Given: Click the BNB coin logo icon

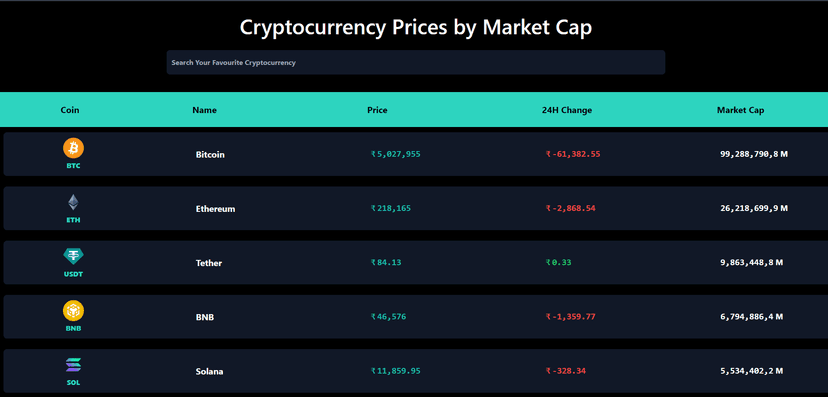Looking at the screenshot, I should [x=73, y=310].
